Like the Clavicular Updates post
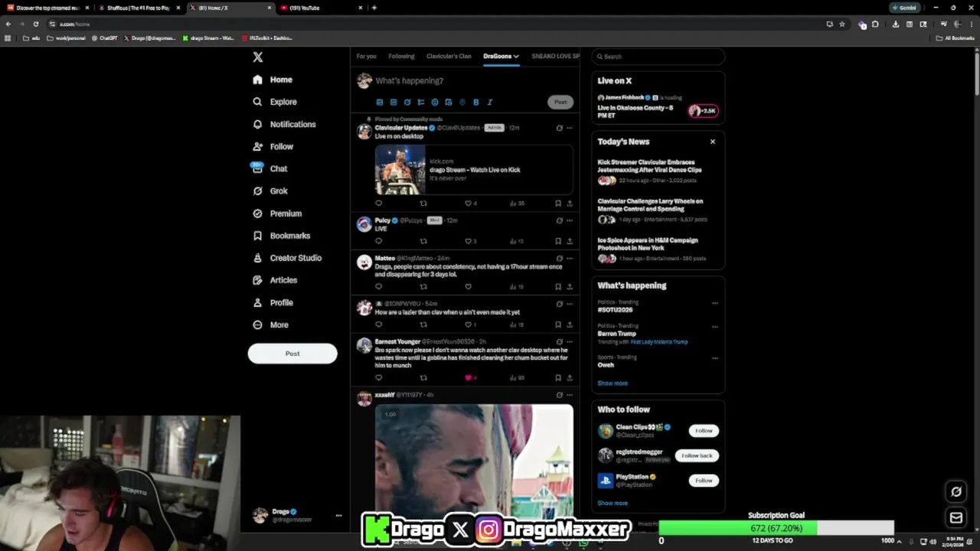This screenshot has width=980, height=551. 469,204
